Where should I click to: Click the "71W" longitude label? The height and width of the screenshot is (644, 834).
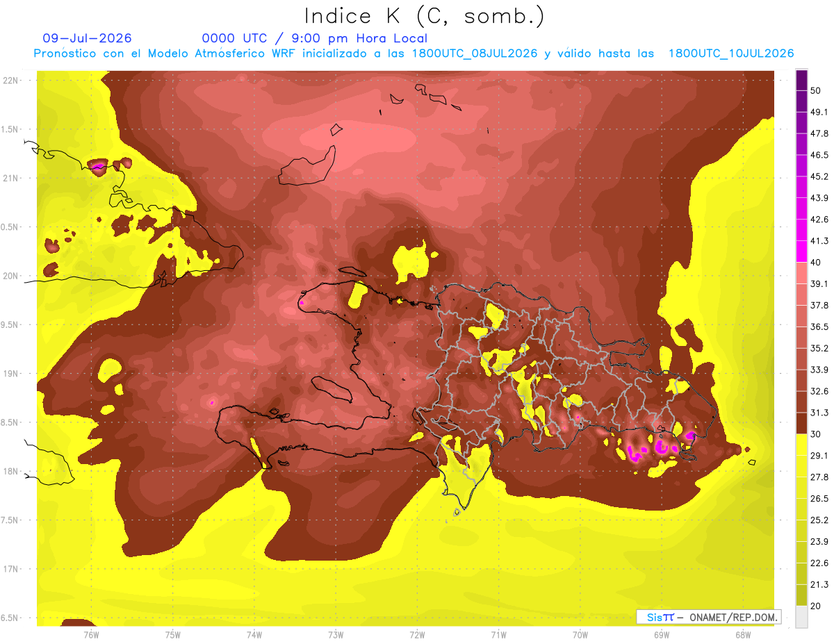click(498, 634)
